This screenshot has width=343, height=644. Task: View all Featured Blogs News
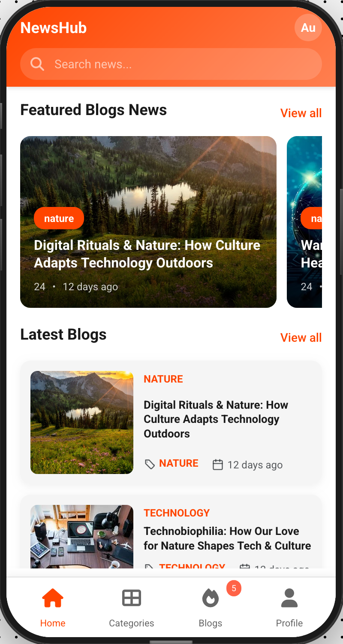301,113
